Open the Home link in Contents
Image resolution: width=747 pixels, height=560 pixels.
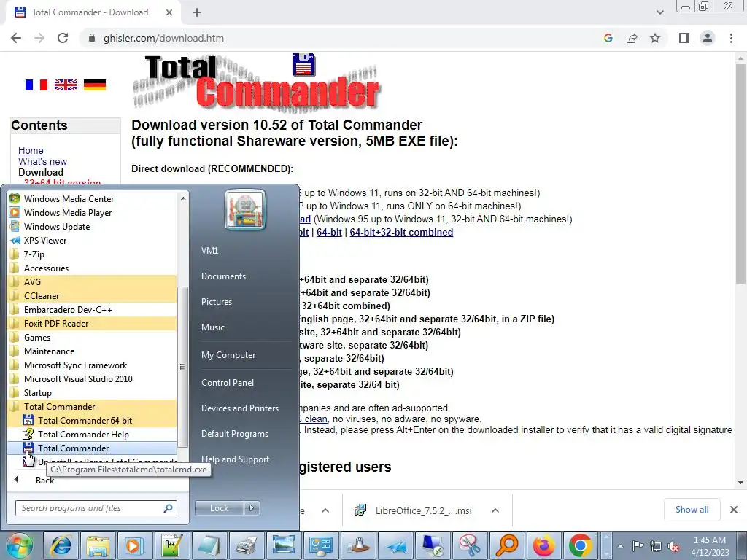[31, 150]
